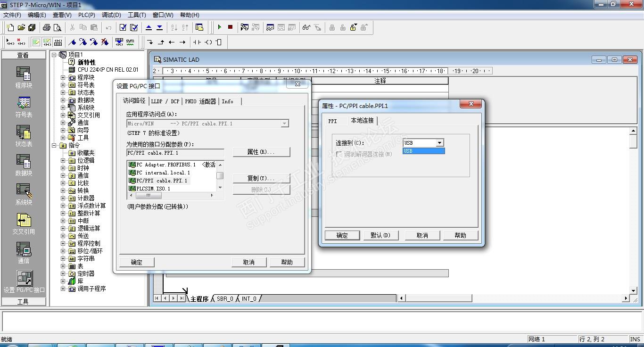Image resolution: width=644 pixels, height=347 pixels.
Task: Click 默认(D) in the properties dialog
Action: 380,235
